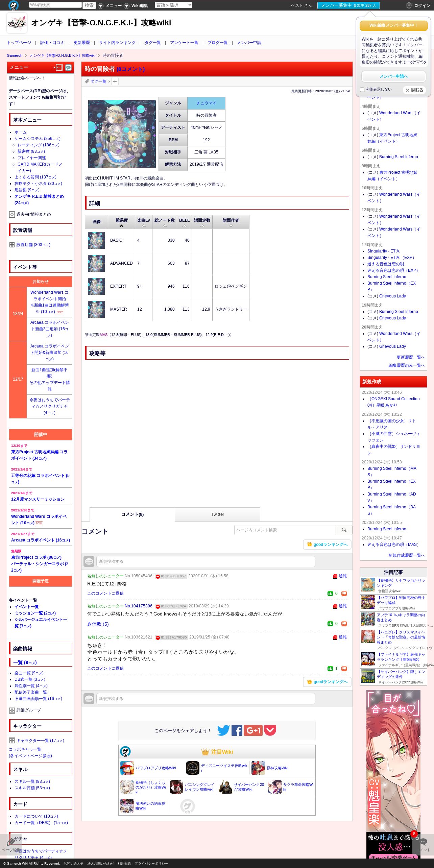Click the block icon beside ID:F66927E02A
434x868 pixels.
pyautogui.click(x=158, y=606)
